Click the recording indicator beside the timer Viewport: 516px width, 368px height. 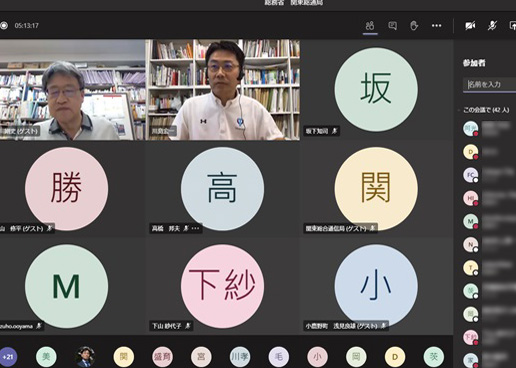[4, 25]
